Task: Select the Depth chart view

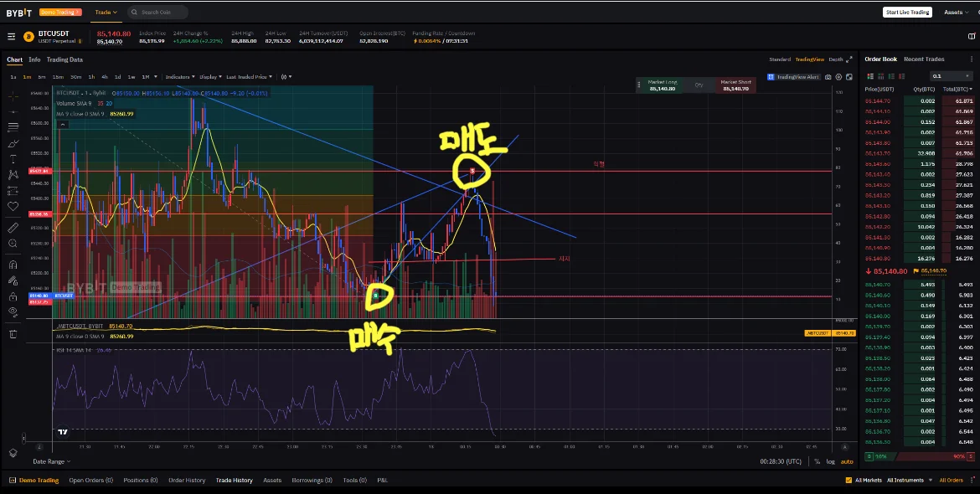Action: [836, 59]
